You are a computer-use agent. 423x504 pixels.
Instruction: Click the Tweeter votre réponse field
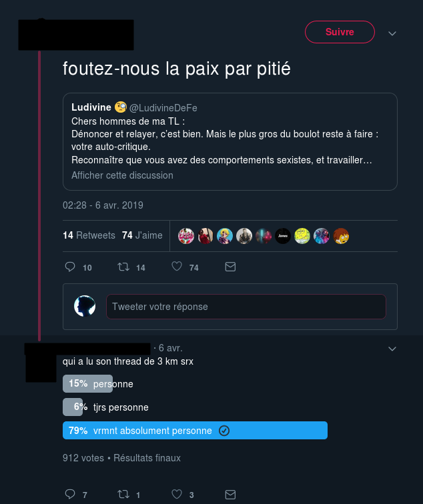tap(246, 307)
